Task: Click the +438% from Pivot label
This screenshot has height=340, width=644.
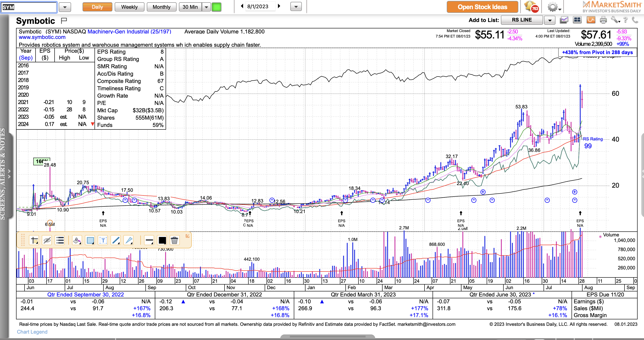Action: [x=597, y=52]
